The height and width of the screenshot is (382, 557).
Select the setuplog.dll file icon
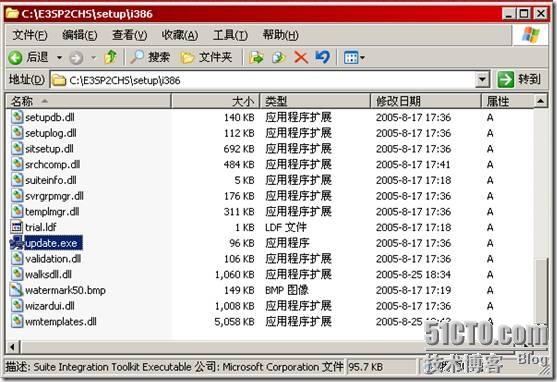coord(17,133)
